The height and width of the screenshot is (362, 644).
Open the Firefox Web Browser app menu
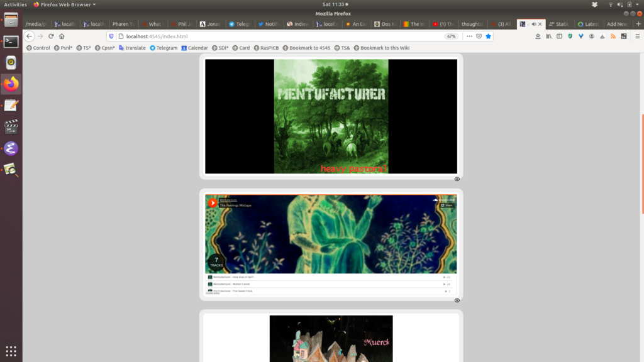click(65, 4)
